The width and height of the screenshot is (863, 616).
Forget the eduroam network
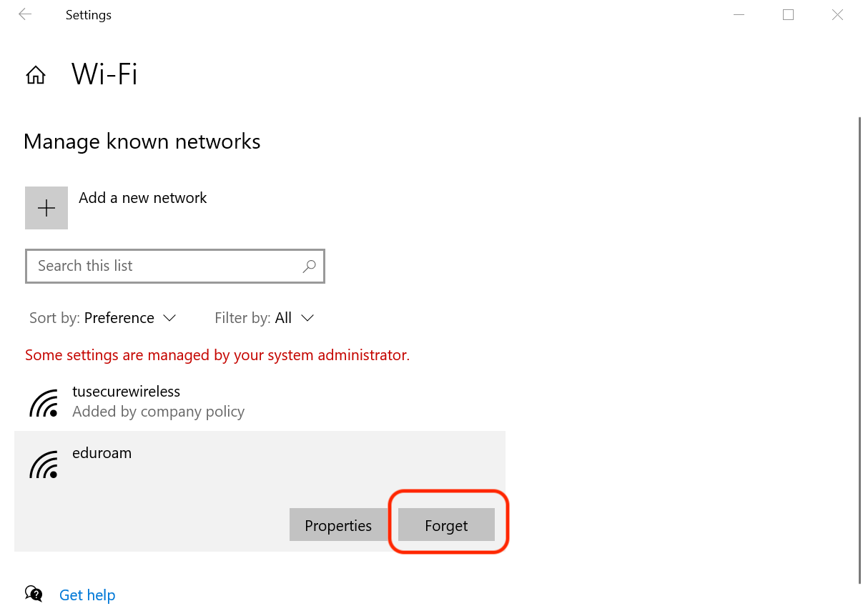[x=446, y=525]
